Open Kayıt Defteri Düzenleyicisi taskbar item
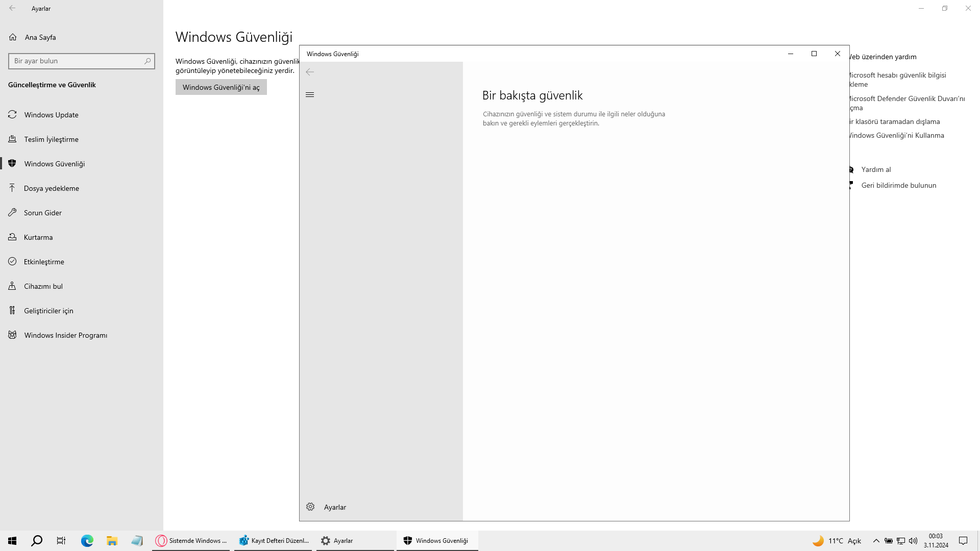The image size is (980, 551). click(x=274, y=541)
